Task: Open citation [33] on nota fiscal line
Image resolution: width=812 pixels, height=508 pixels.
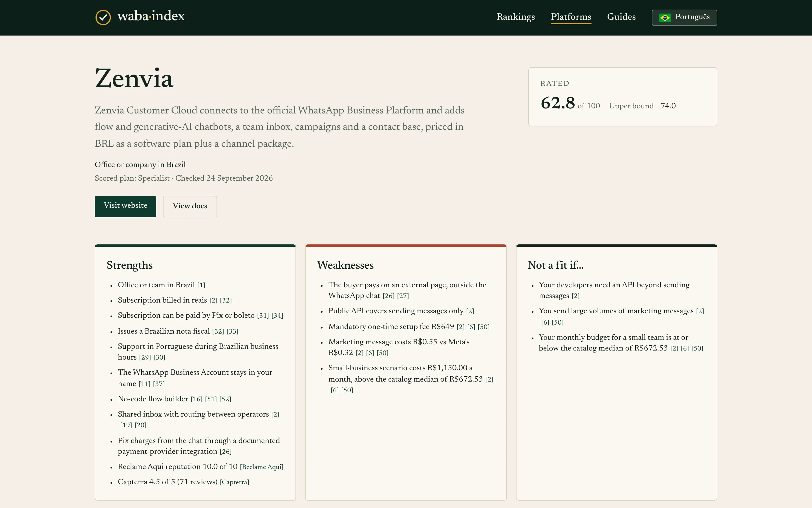Action: point(232,331)
